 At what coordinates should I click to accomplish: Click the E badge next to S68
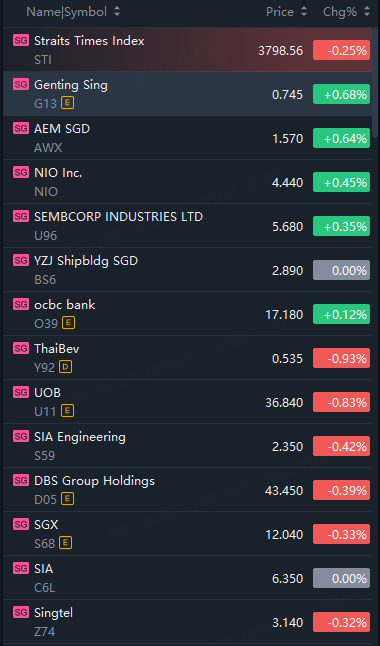(66, 543)
